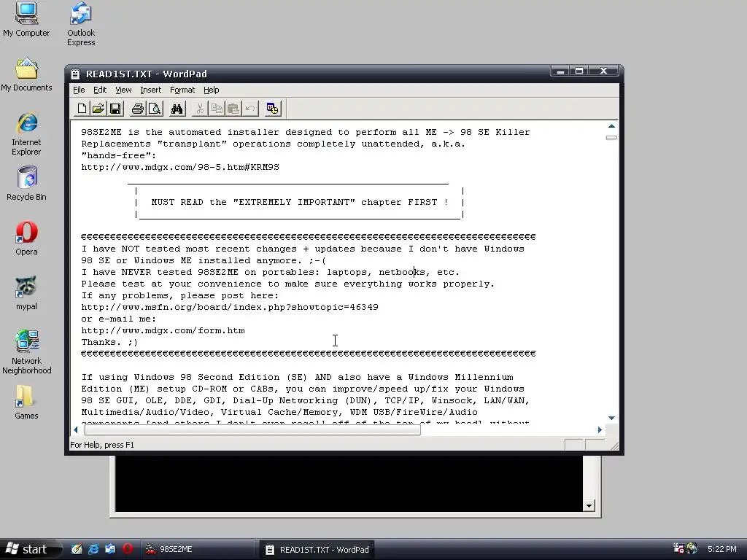Screen dimensions: 747x560
Task: Select the Outlook Express desktop icon
Action: click(x=81, y=24)
